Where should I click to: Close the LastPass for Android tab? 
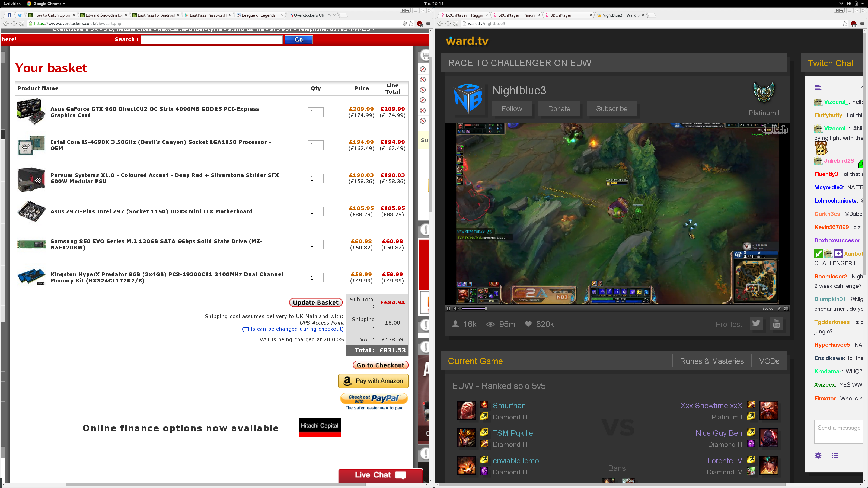[x=178, y=15]
